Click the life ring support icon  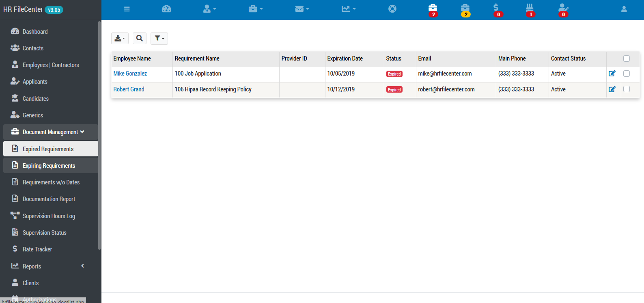coord(392,9)
